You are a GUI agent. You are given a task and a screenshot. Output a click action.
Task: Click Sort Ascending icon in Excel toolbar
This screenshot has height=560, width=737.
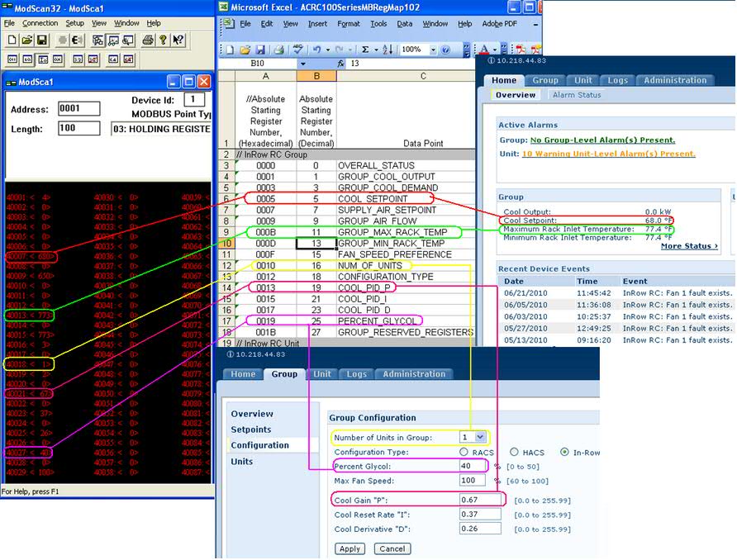[x=388, y=50]
